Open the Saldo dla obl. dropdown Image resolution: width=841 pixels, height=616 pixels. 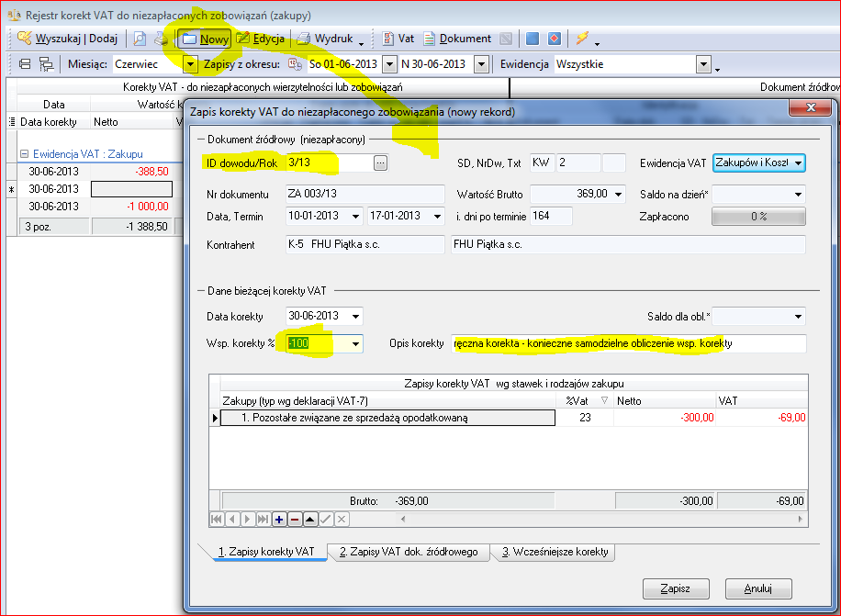click(798, 317)
